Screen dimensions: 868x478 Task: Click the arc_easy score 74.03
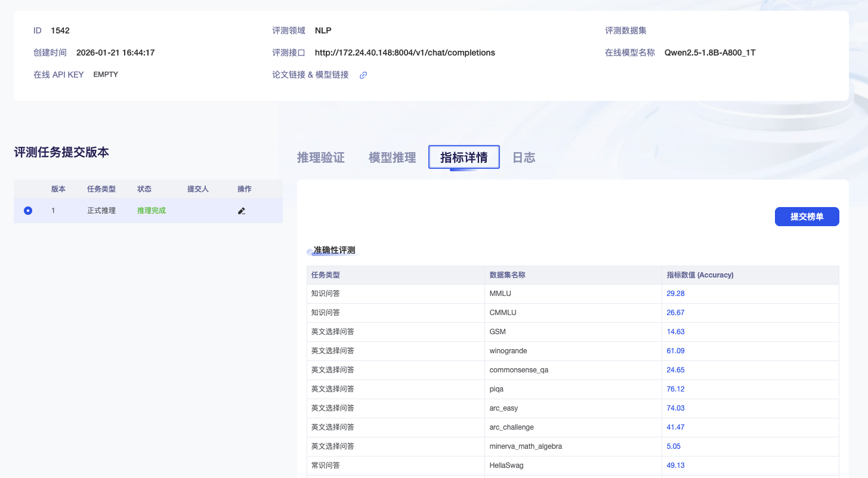click(675, 408)
